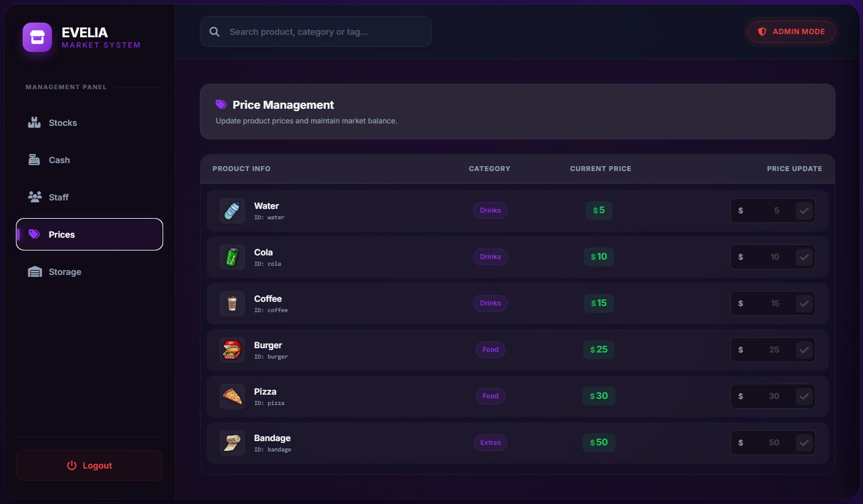Screen dimensions: 863x504
Task: Click the Pizza product thumbnail
Action: (232, 396)
